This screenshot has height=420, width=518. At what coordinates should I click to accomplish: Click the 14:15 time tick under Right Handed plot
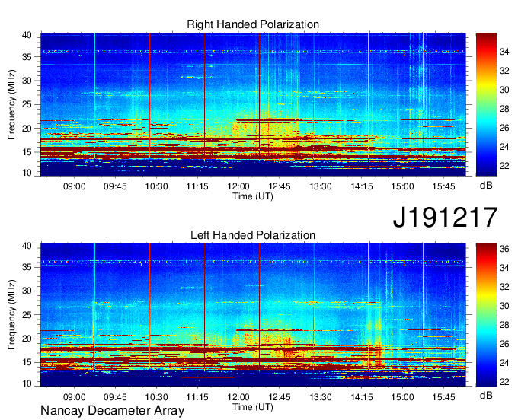[361, 186]
